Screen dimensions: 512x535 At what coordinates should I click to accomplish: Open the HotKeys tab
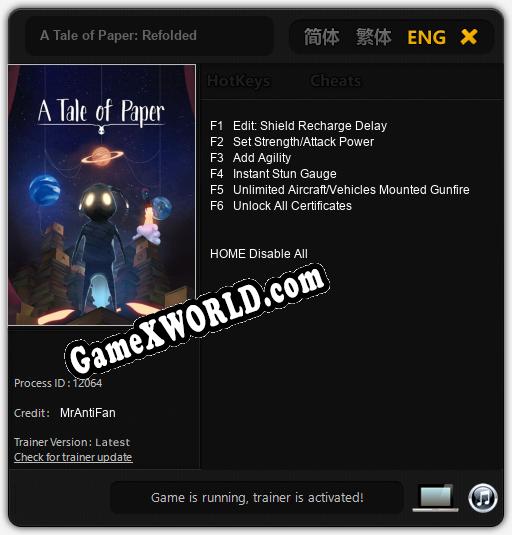pos(239,81)
